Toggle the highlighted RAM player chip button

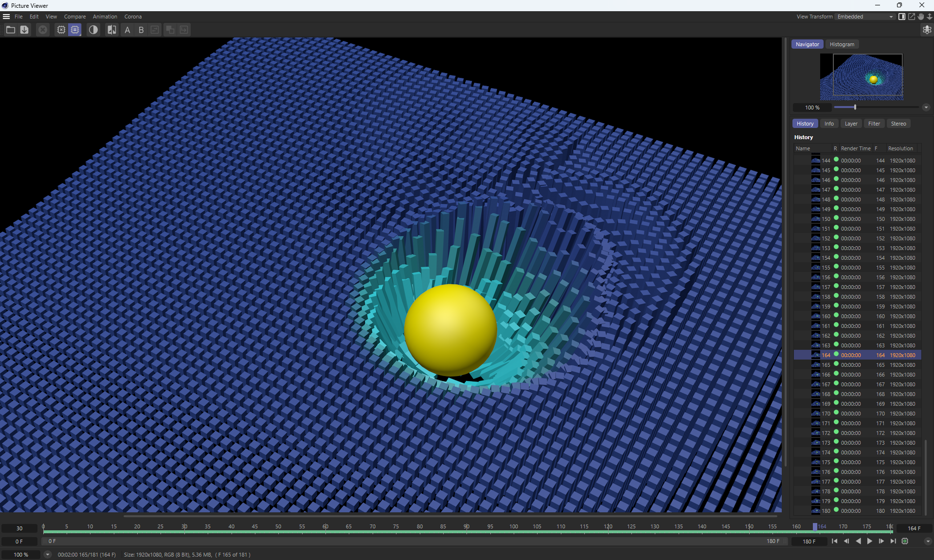(x=75, y=30)
